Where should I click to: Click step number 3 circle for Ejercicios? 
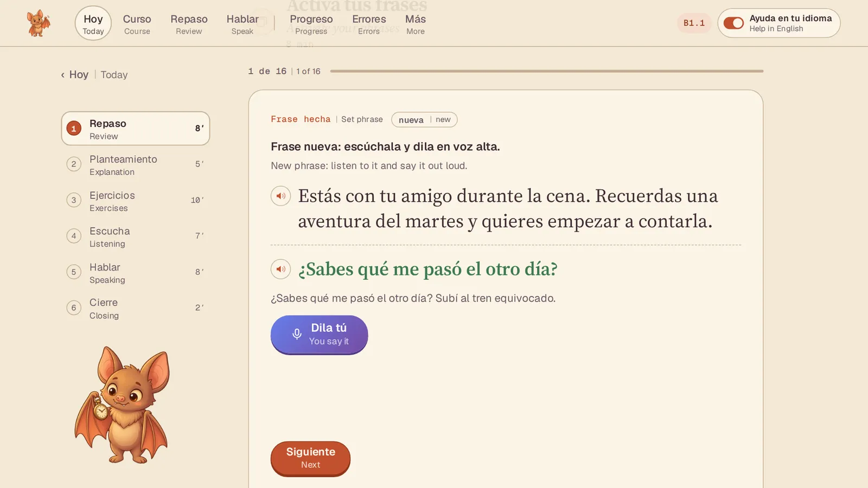pos(74,200)
